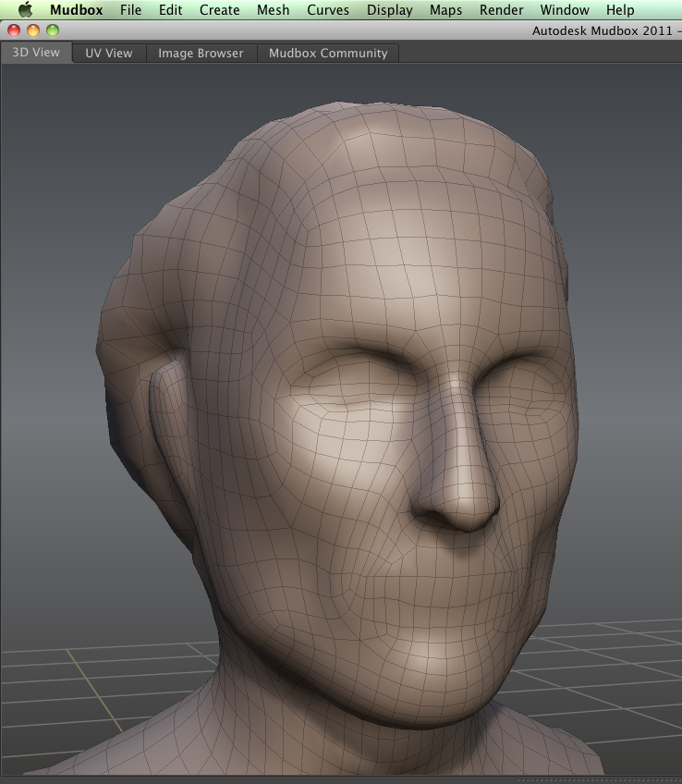Open the Apple menu
682x784 pixels.
pos(25,10)
